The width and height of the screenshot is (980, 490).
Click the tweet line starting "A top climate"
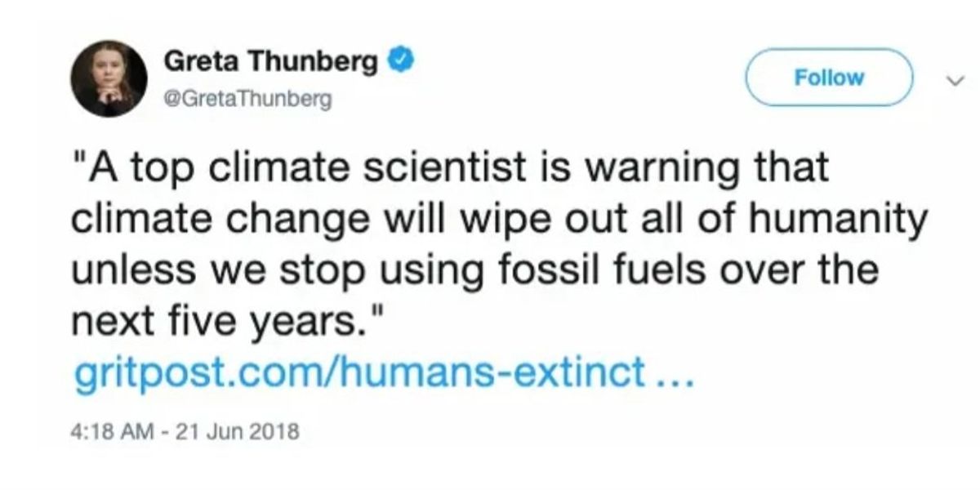coord(451,170)
